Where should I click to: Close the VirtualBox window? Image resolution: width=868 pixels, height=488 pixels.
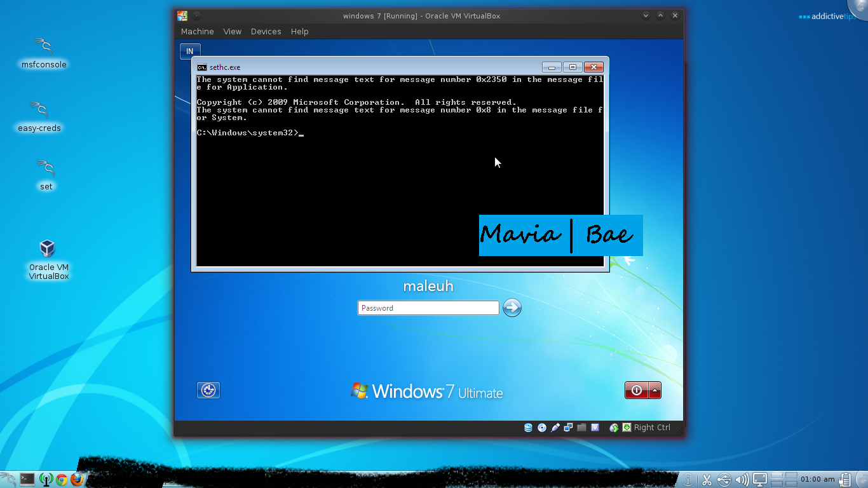[675, 15]
